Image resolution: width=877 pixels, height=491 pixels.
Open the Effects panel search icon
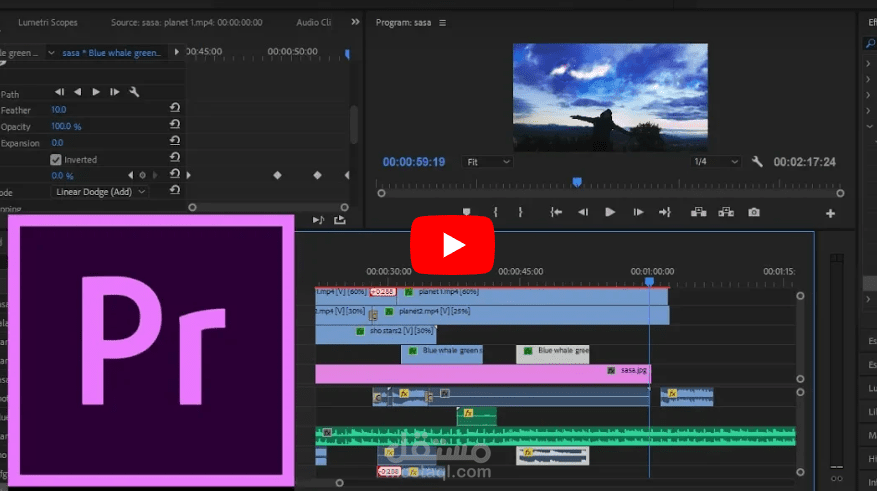coord(870,43)
